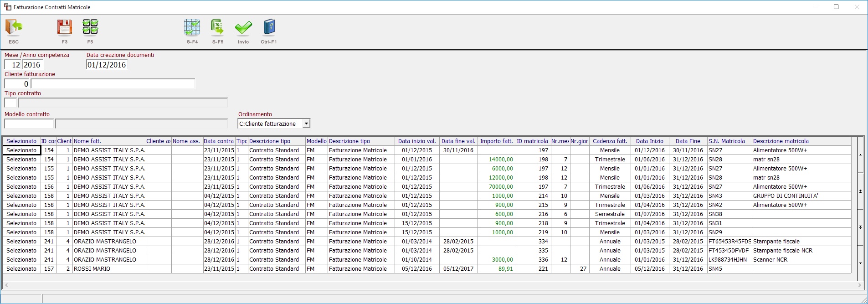Click the Importo fatt. column header
Screen dimensions: 868x304
tap(496, 141)
